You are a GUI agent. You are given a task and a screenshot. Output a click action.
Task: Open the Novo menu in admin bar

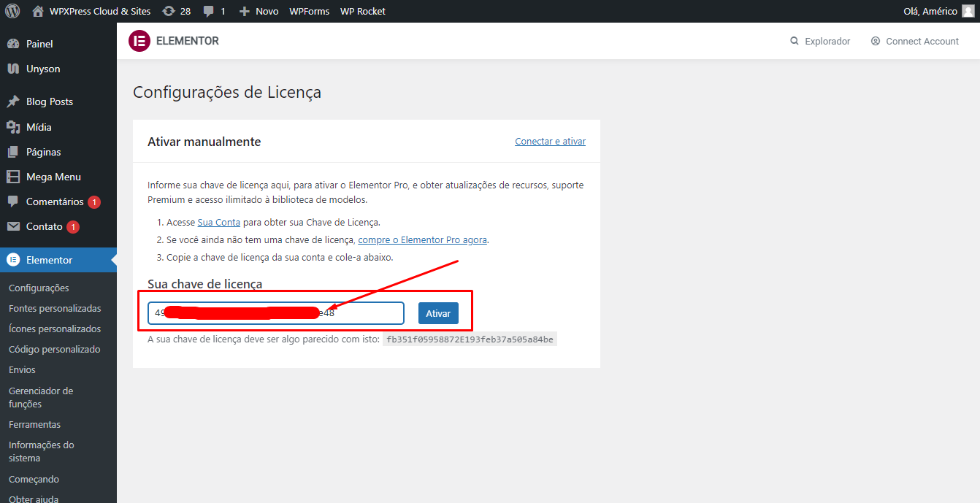(267, 11)
